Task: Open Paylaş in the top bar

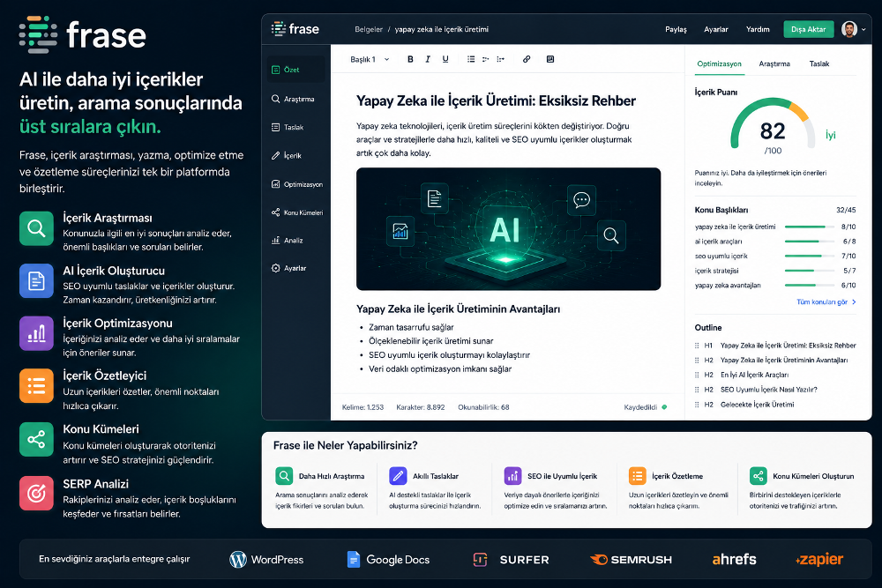Action: click(676, 29)
